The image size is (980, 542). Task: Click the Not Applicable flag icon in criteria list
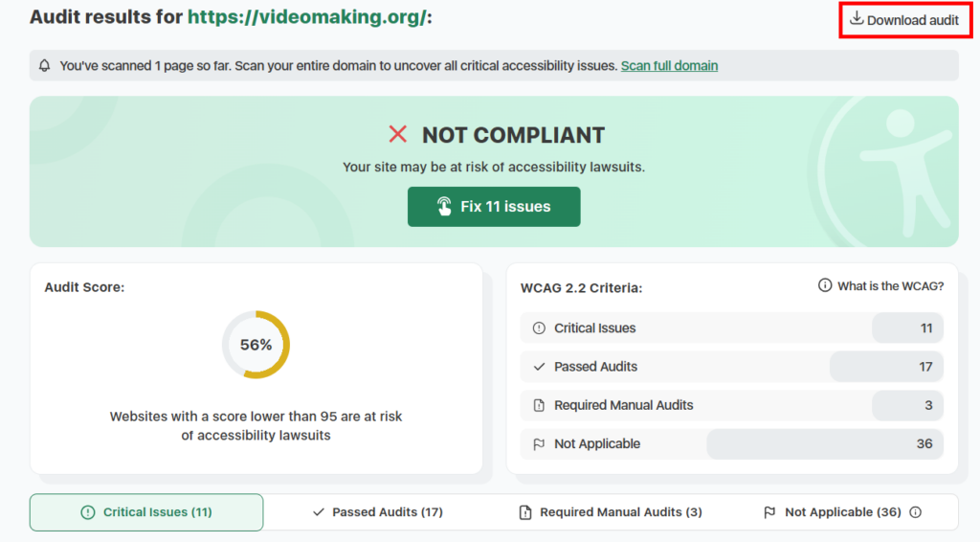tap(539, 444)
